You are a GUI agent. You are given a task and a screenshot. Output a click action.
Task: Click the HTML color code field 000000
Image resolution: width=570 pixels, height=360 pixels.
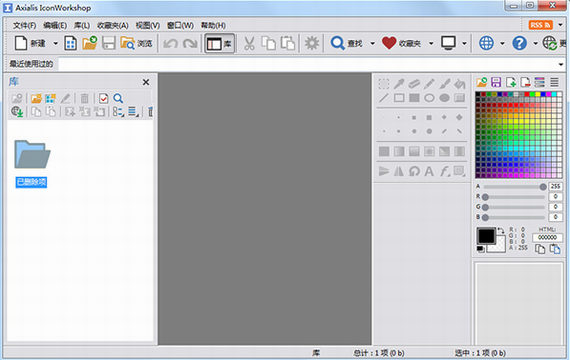click(547, 237)
